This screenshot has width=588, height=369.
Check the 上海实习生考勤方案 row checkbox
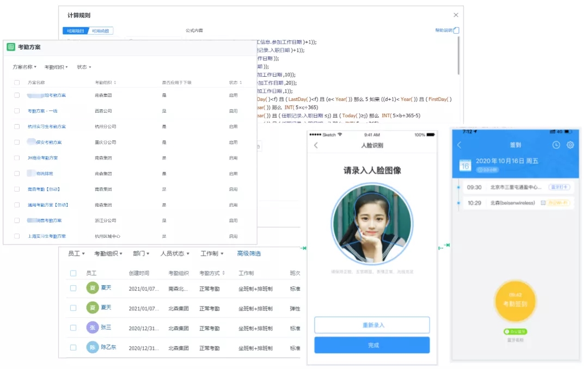(17, 236)
